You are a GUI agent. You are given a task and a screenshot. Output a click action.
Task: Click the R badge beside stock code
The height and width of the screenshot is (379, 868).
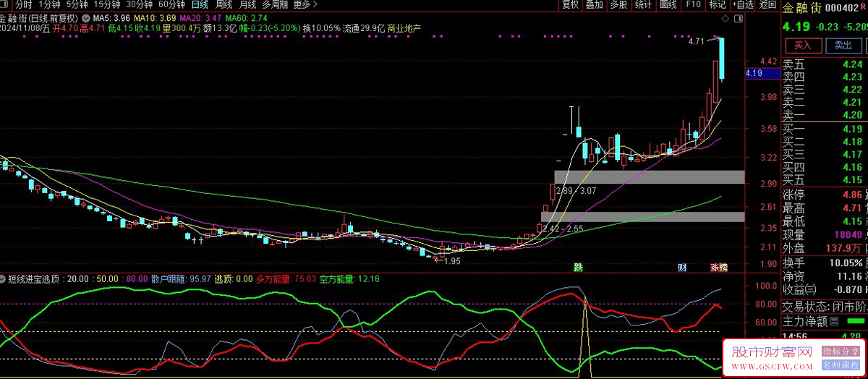(x=863, y=8)
